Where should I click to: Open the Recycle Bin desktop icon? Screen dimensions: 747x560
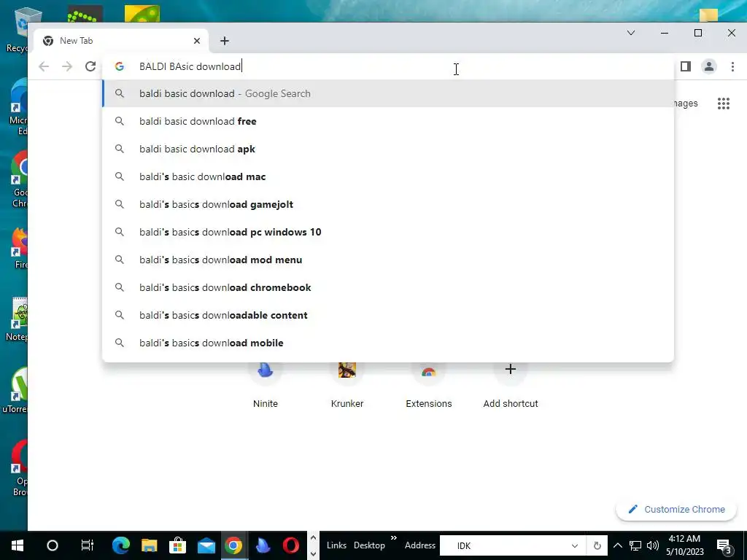point(19,29)
